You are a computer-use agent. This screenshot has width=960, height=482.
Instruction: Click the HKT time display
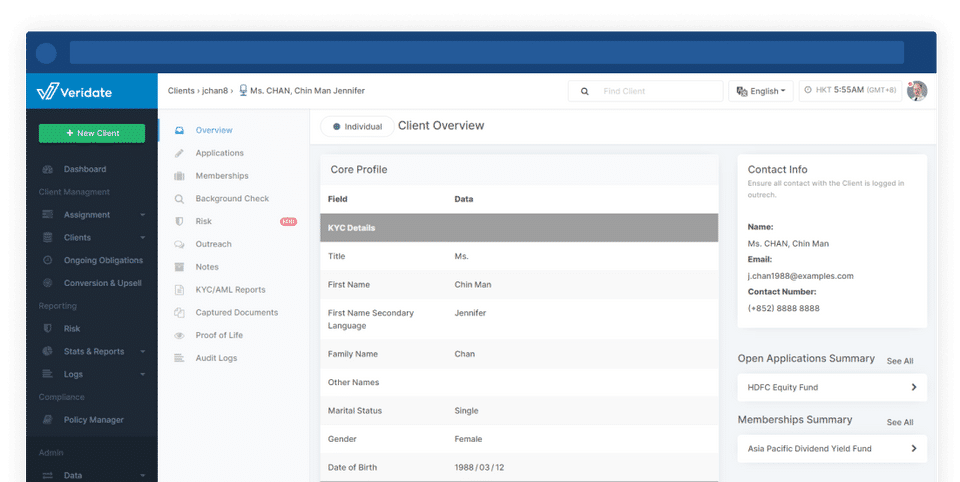[x=850, y=90]
